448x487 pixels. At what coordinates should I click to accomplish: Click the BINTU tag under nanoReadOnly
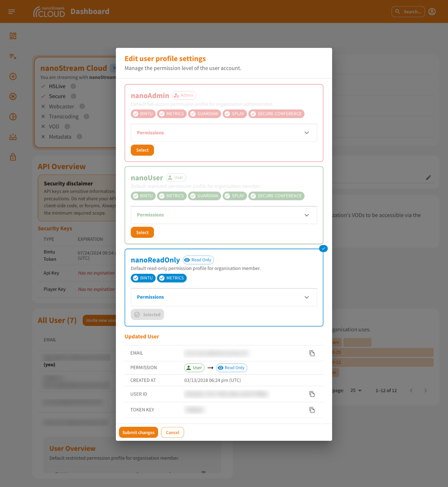tap(143, 278)
